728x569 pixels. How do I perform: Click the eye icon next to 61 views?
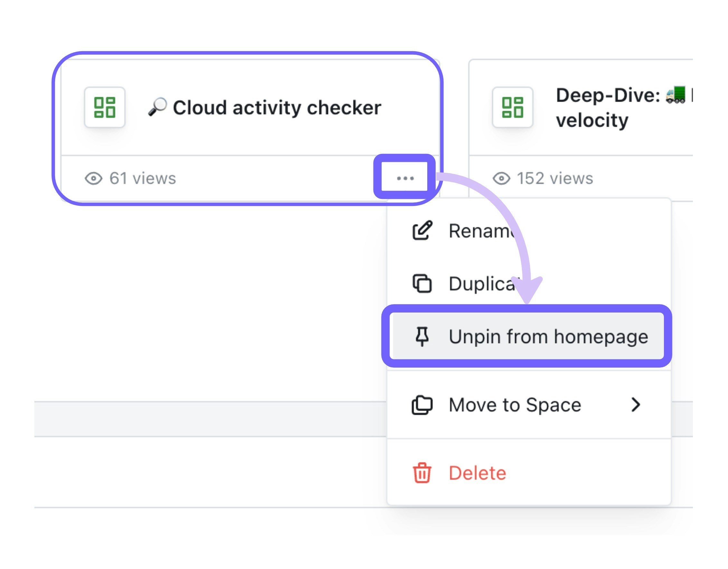tap(93, 178)
